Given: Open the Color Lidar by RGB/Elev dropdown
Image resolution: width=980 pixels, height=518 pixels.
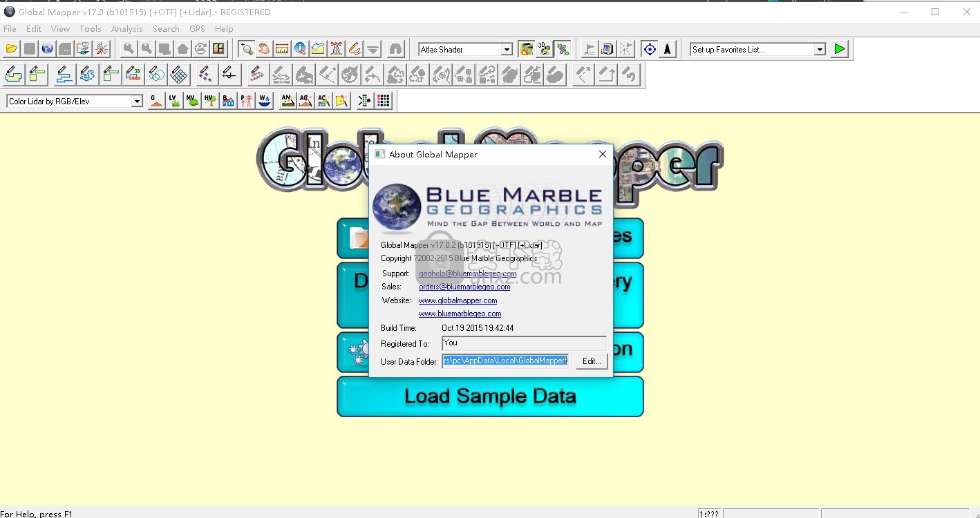Looking at the screenshot, I should click(75, 102).
